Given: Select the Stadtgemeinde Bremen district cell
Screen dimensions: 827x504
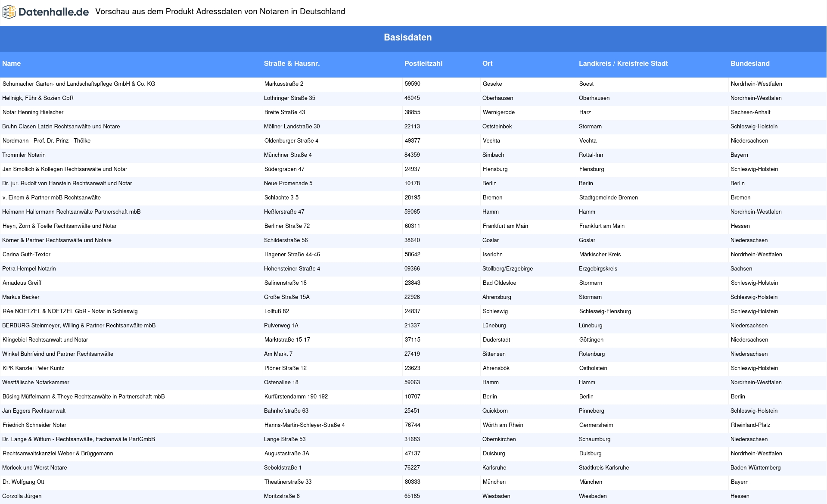Looking at the screenshot, I should coord(609,198).
